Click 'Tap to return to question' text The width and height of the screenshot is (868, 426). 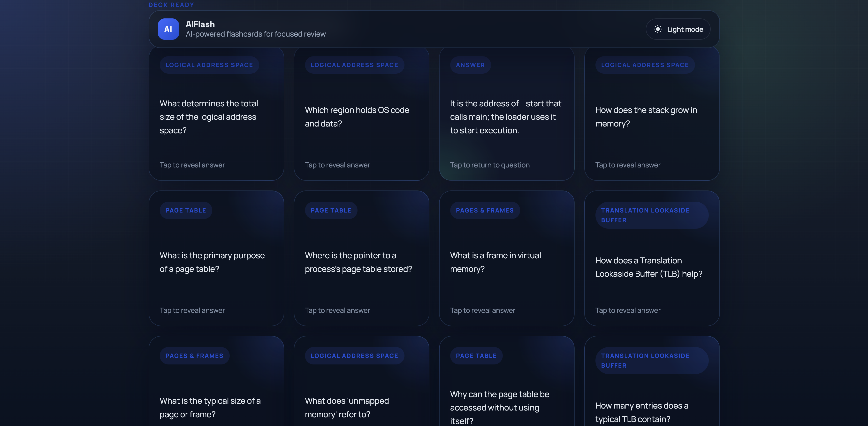pos(490,165)
